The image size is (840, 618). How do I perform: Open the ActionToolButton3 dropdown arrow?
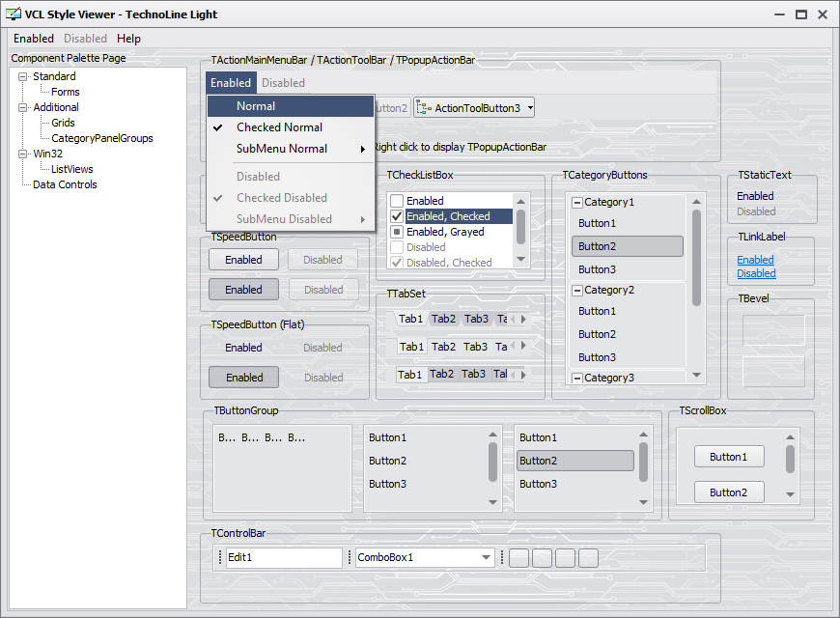coord(530,108)
